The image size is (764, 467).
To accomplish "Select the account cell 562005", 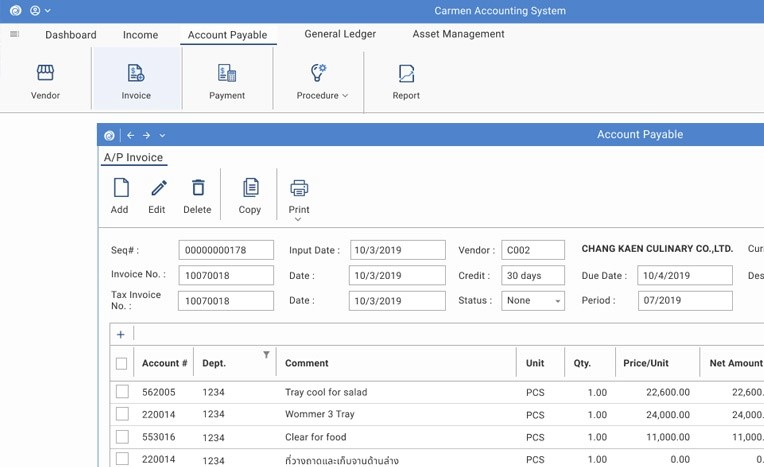I will pyautogui.click(x=158, y=392).
